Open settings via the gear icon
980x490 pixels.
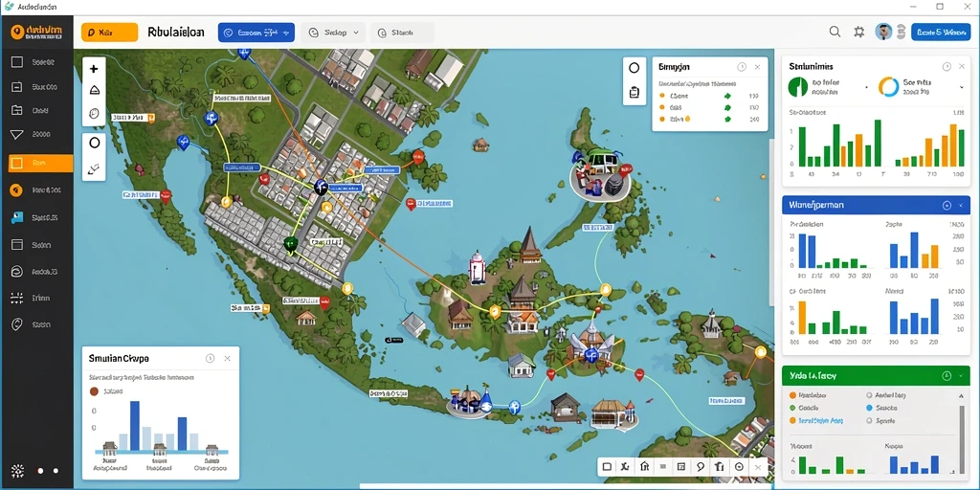pos(859,32)
